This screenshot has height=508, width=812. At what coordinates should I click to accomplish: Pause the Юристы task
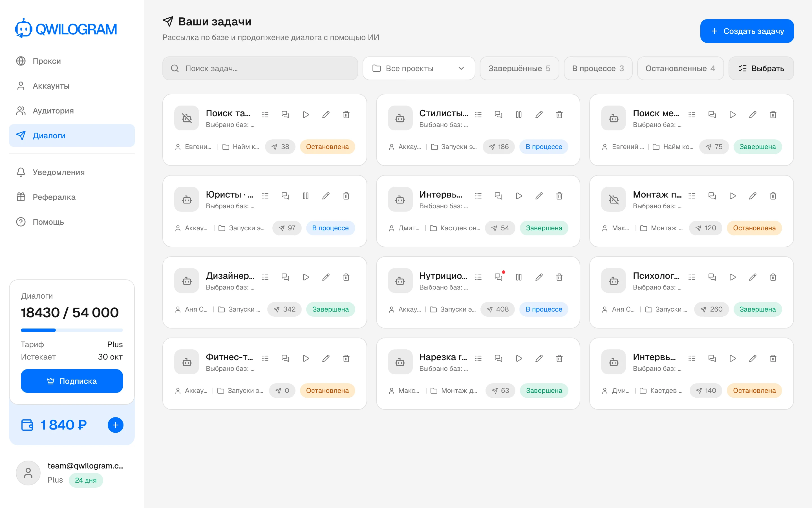coord(305,196)
